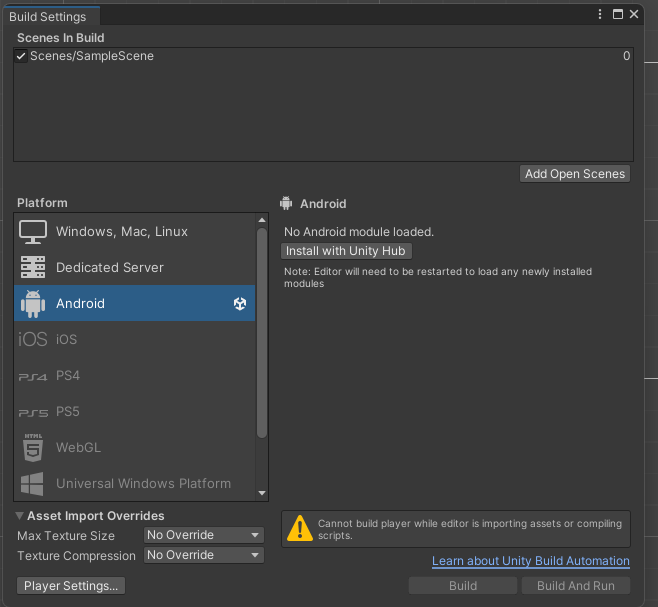Click Add Open Scenes button
The height and width of the screenshot is (607, 658).
pyautogui.click(x=574, y=174)
